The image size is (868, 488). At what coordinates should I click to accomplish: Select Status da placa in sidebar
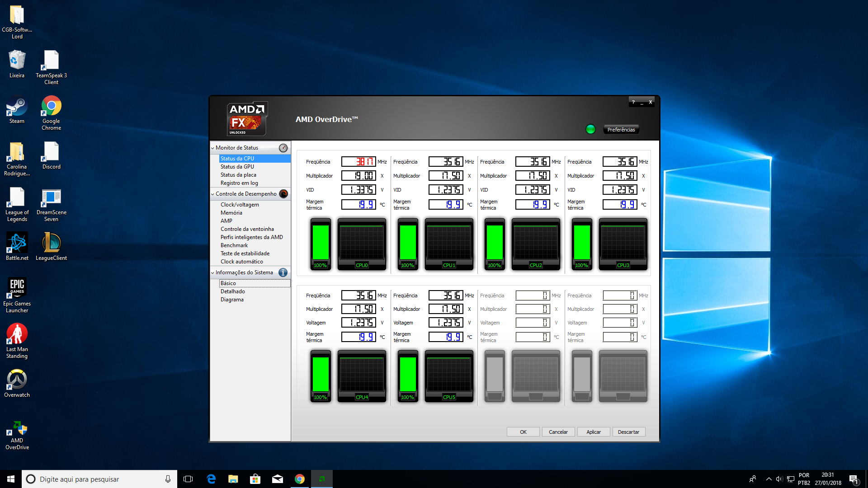(238, 175)
